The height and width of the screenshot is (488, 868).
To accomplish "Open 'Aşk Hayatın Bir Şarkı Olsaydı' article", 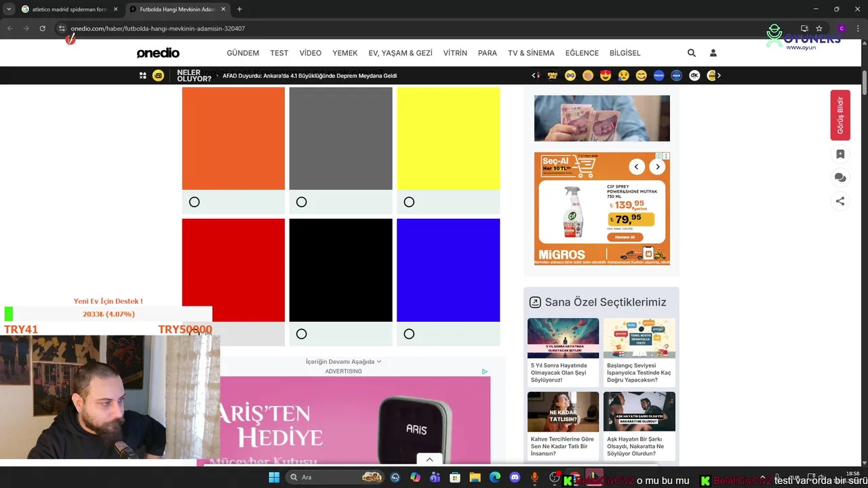I will pyautogui.click(x=639, y=425).
